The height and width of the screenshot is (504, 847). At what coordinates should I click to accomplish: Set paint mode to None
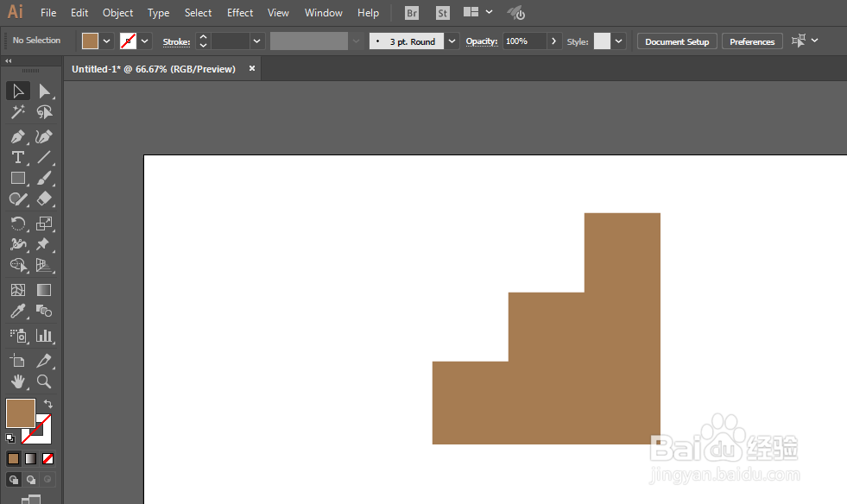[48, 458]
